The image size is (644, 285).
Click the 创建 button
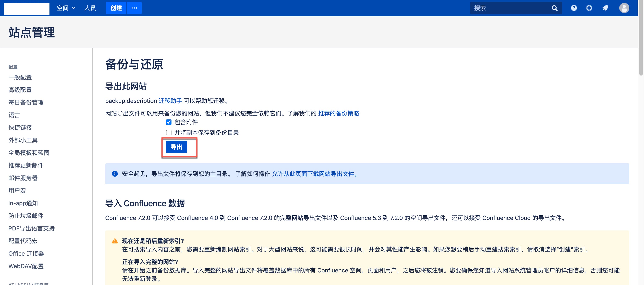pyautogui.click(x=116, y=8)
